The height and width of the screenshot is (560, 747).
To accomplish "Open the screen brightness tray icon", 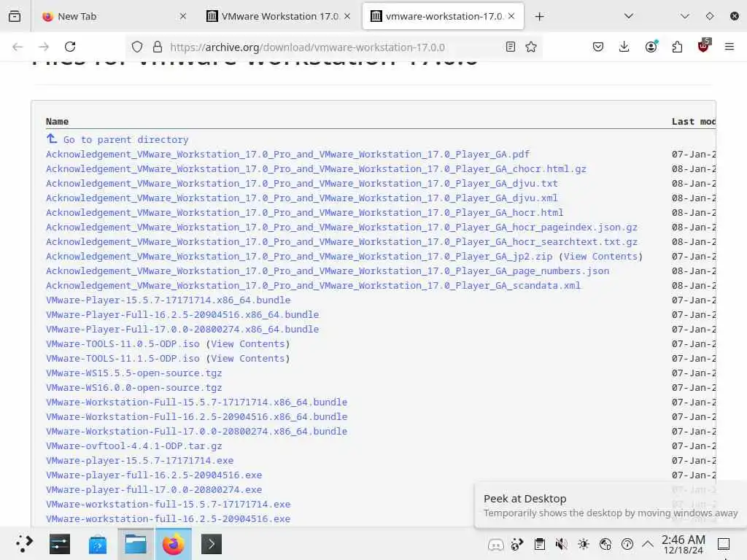I will 584,544.
